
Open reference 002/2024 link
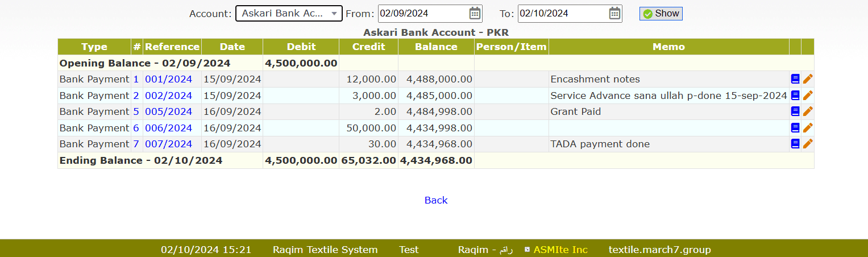[168, 96]
